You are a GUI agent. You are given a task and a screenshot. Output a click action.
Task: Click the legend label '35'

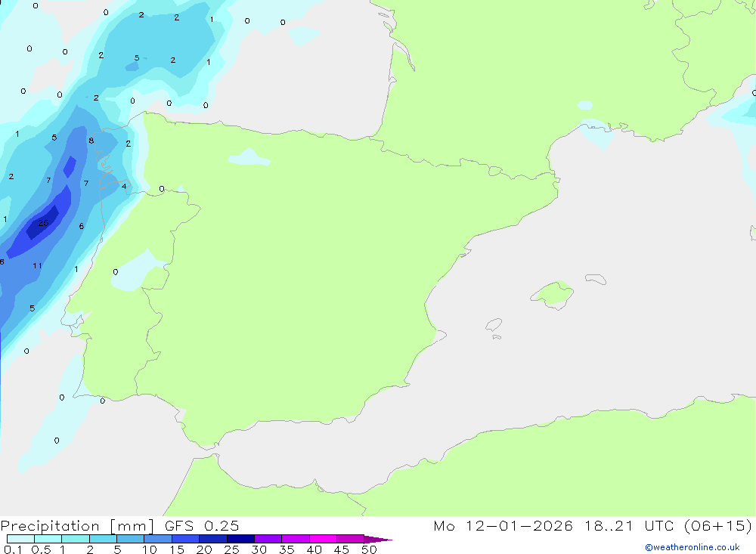[x=287, y=549]
